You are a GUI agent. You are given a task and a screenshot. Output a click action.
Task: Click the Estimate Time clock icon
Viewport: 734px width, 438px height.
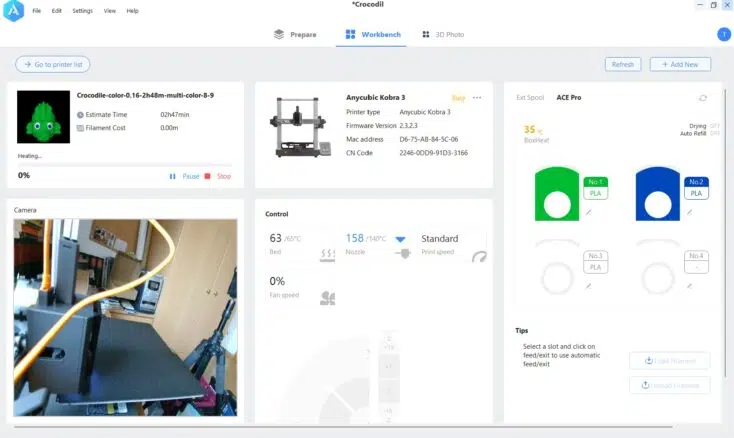pyautogui.click(x=80, y=115)
